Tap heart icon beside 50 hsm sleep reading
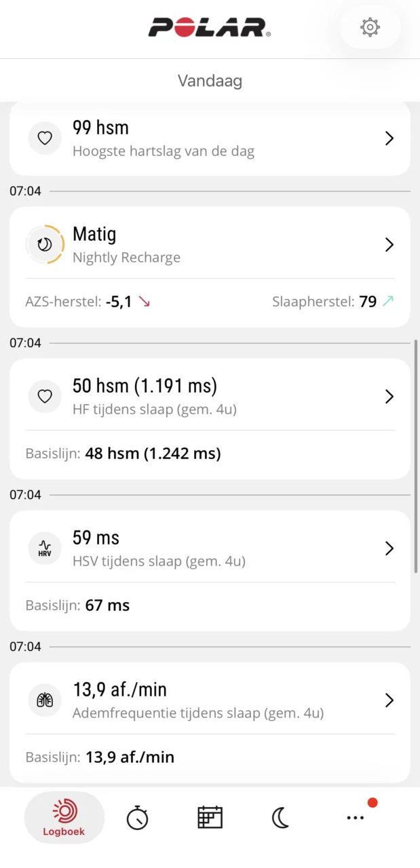 (45, 397)
